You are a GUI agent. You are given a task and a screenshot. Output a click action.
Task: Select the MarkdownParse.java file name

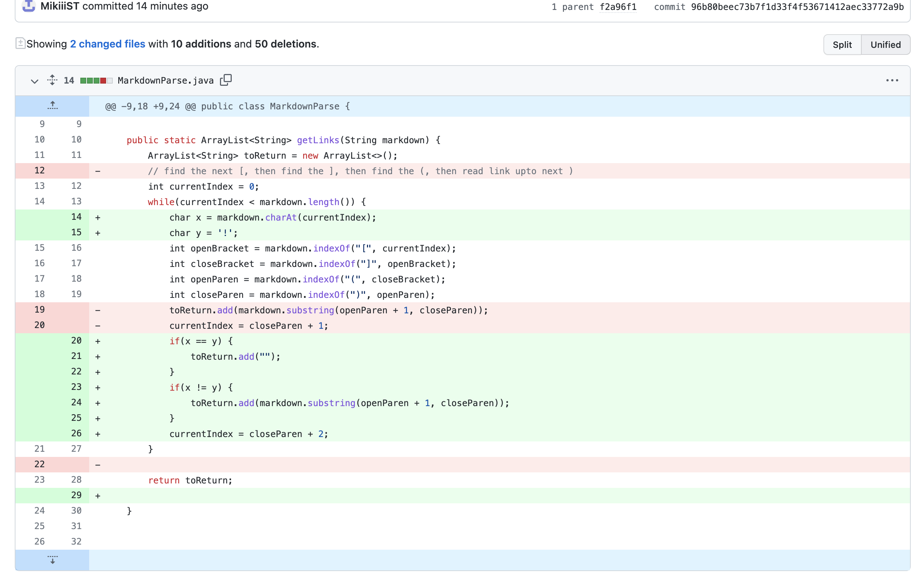(165, 80)
